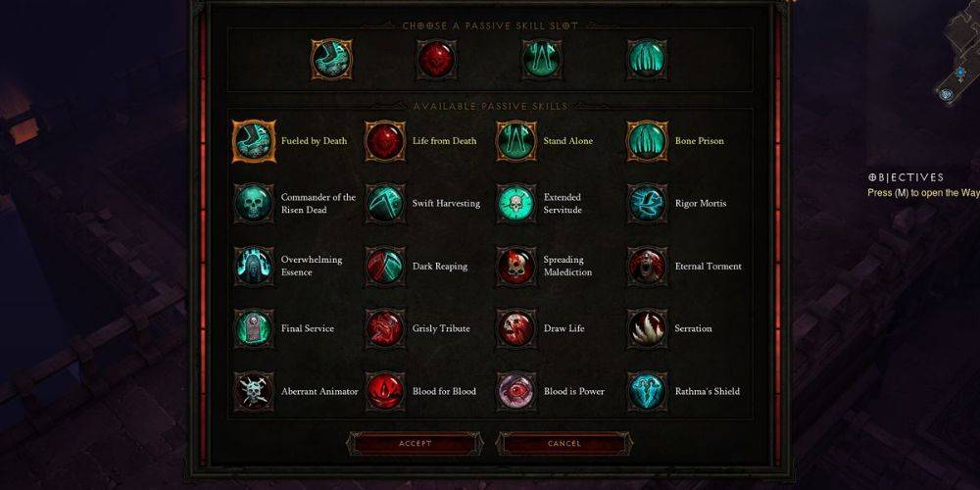This screenshot has height=490, width=980.
Task: Choose the Final Service tombstone icon
Action: click(x=254, y=328)
